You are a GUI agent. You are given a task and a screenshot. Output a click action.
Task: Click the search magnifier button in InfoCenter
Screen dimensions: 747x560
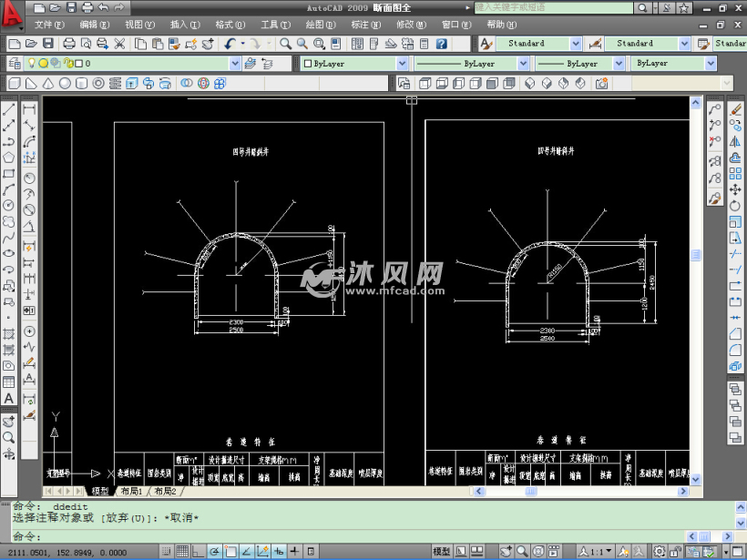642,7
